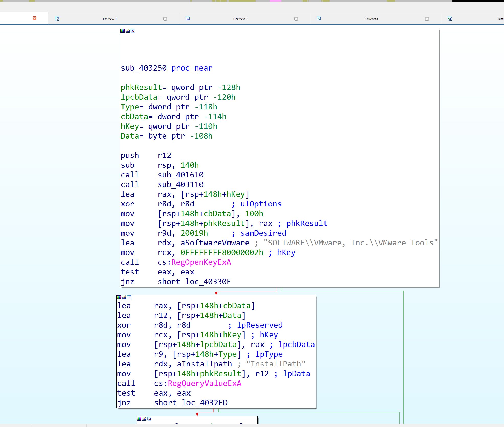Click 'lea rax, [rsp+148h+hKey]' instruction

click(185, 194)
